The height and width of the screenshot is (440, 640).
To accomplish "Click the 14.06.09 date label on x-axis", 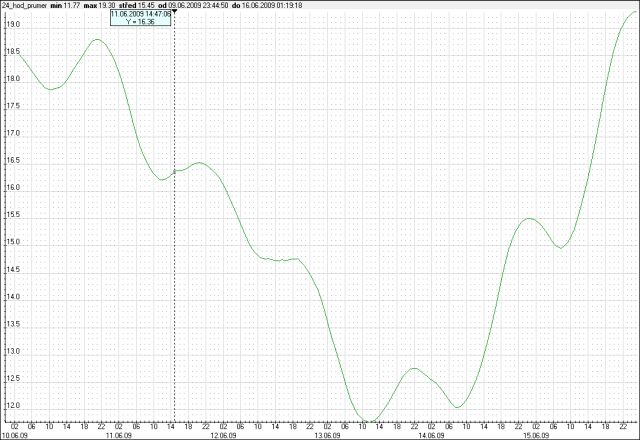I will point(431,435).
